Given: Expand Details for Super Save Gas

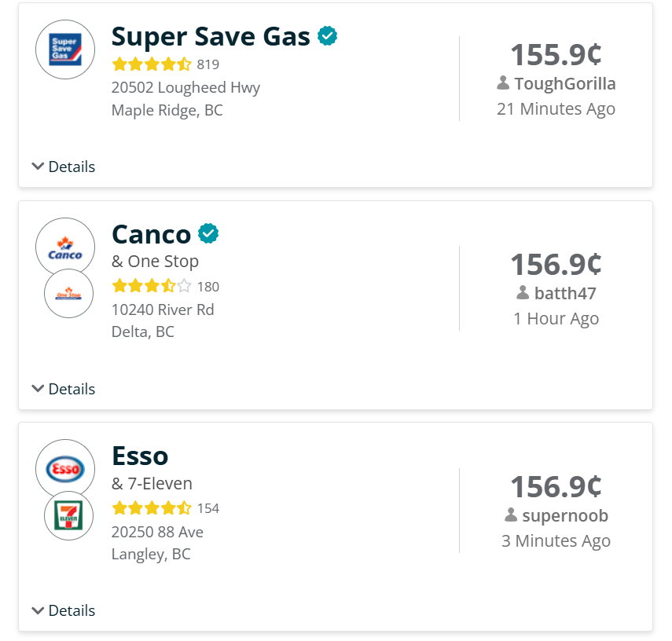Looking at the screenshot, I should [x=64, y=167].
